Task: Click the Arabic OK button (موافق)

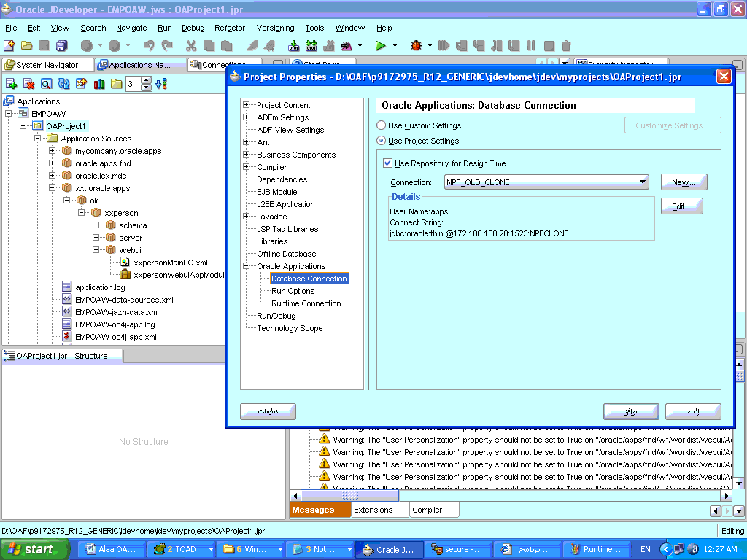Action: [631, 411]
